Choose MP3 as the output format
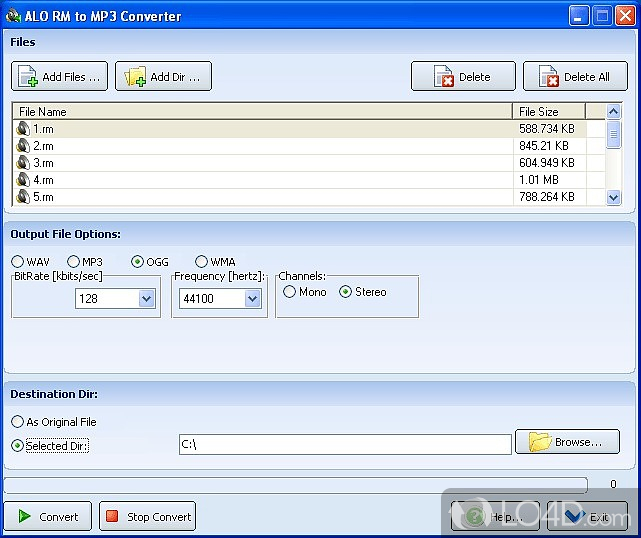Viewport: 641px width, 538px height. (x=73, y=262)
